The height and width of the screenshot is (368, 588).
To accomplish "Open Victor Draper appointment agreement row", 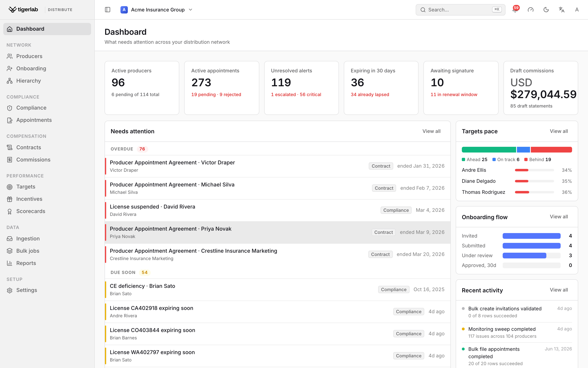I will [277, 166].
